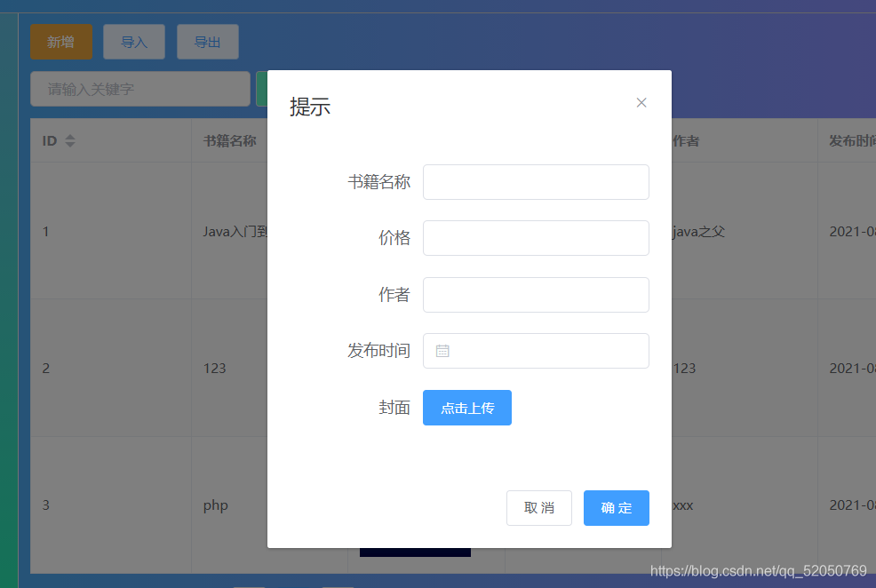Screen dimensions: 876x588
Task: Click the 点击上传 upload button
Action: (467, 408)
